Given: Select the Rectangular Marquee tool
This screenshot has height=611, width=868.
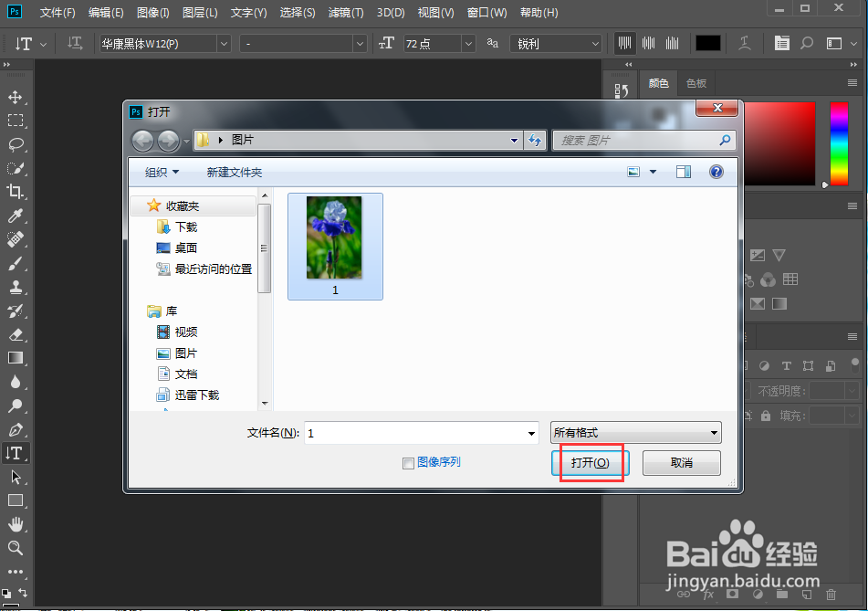Looking at the screenshot, I should 15,121.
